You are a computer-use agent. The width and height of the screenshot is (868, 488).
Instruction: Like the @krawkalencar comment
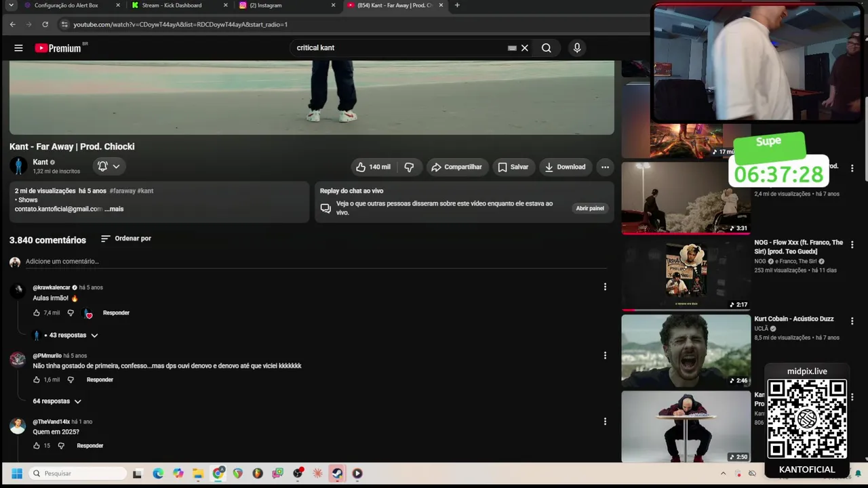(37, 312)
